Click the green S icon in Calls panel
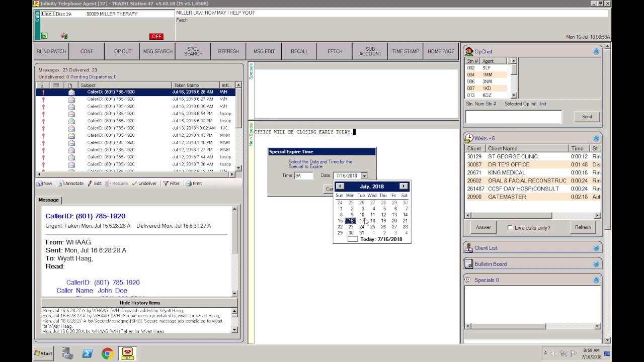This screenshot has width=644, height=362. [44, 36]
